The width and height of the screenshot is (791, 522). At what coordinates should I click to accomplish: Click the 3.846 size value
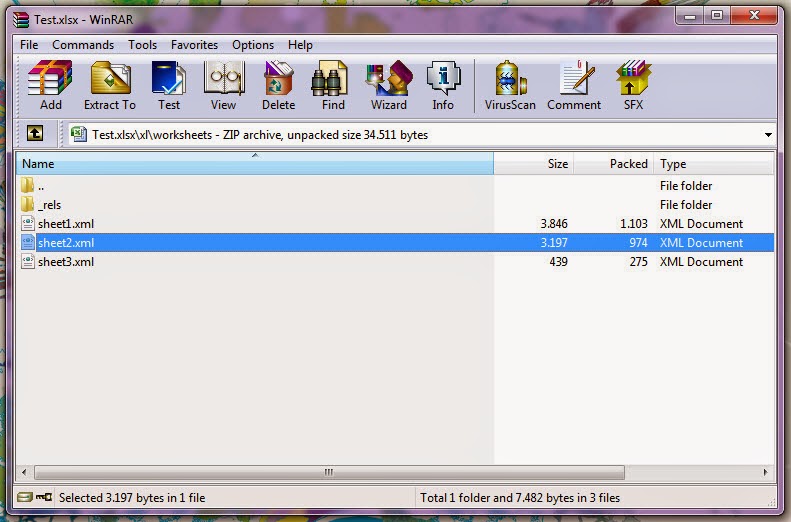(554, 223)
